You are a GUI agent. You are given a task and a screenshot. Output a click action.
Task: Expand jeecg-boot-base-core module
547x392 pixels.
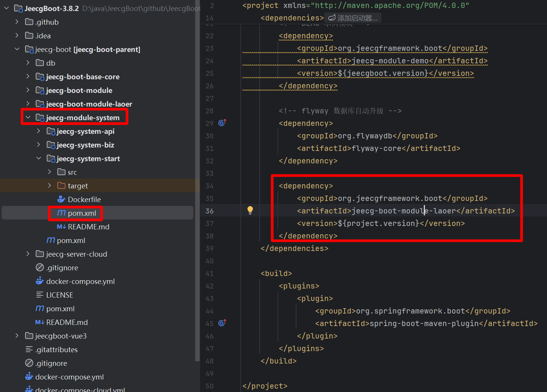[28, 76]
